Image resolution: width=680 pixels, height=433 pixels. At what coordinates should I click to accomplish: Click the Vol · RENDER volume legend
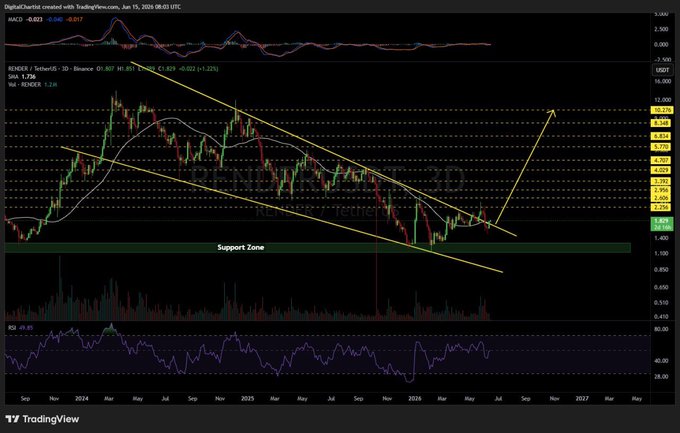33,85
